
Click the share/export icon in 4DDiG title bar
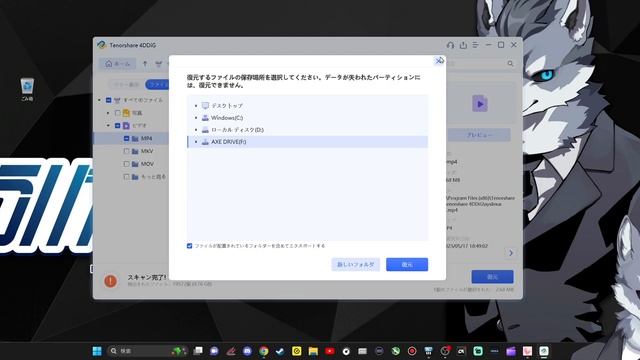(463, 45)
